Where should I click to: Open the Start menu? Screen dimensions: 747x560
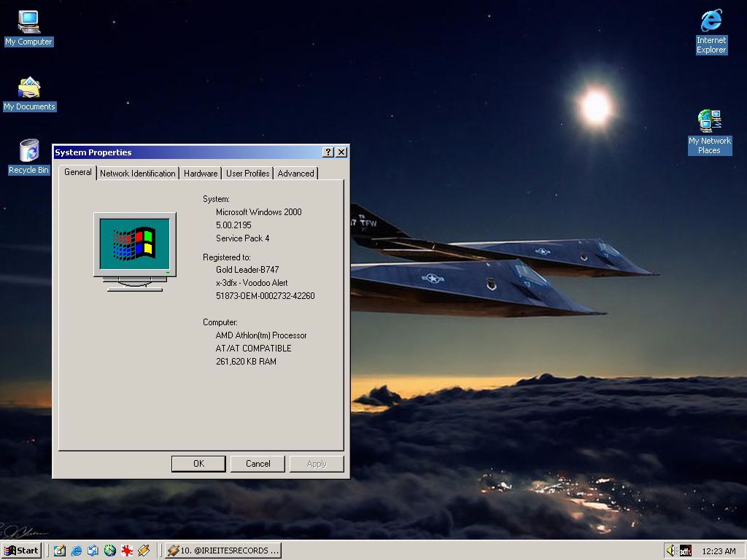(x=22, y=551)
